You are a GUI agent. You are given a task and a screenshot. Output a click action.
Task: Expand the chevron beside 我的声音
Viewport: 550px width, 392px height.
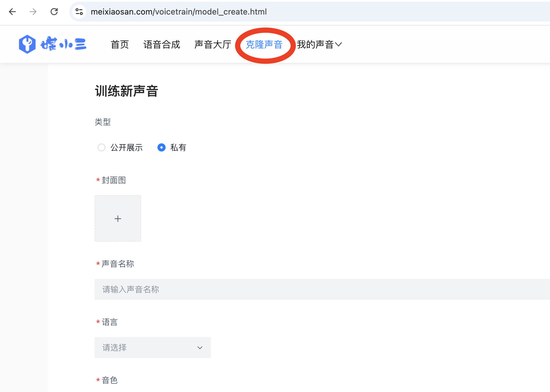[338, 44]
